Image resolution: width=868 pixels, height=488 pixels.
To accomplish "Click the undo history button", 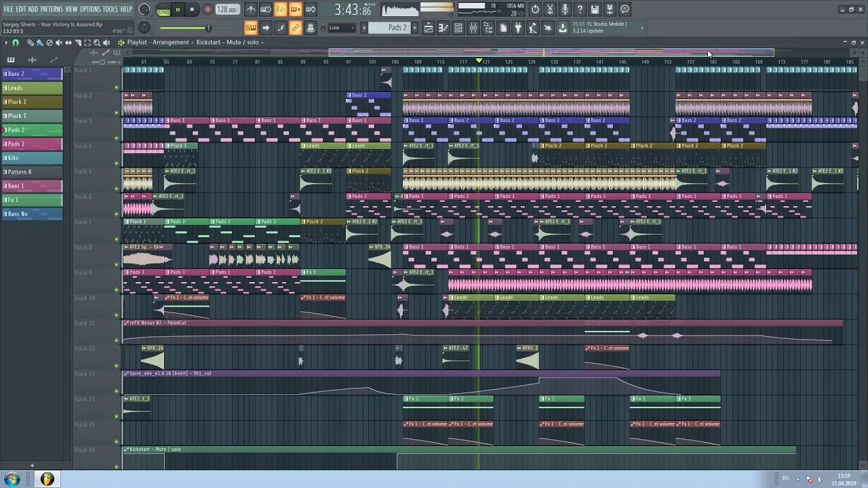I will [535, 9].
